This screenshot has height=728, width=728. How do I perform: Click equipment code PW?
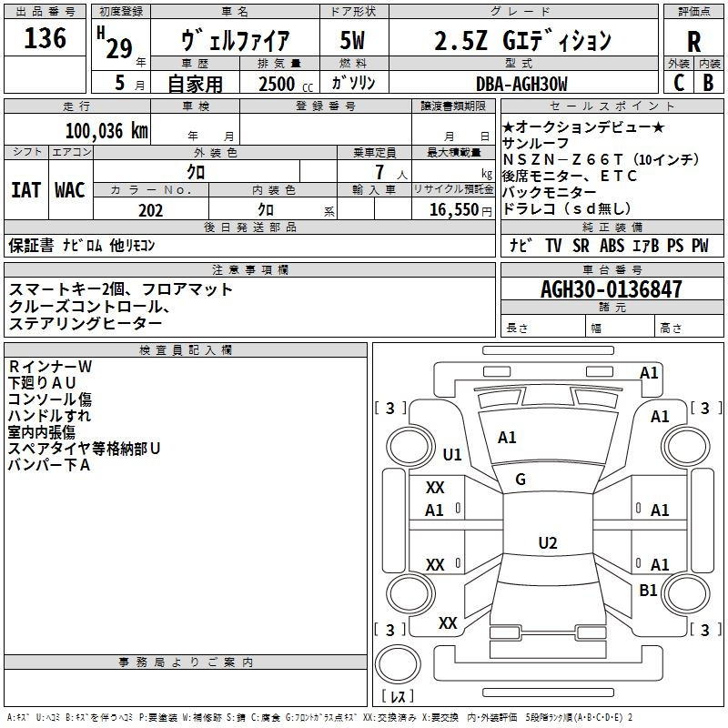(700, 246)
